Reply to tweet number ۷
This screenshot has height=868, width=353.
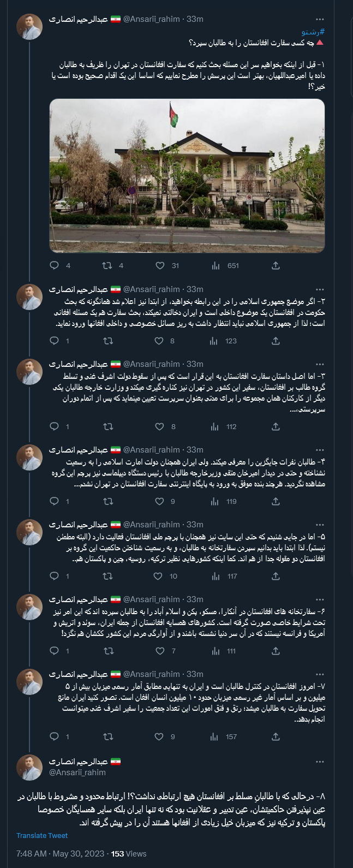click(53, 736)
